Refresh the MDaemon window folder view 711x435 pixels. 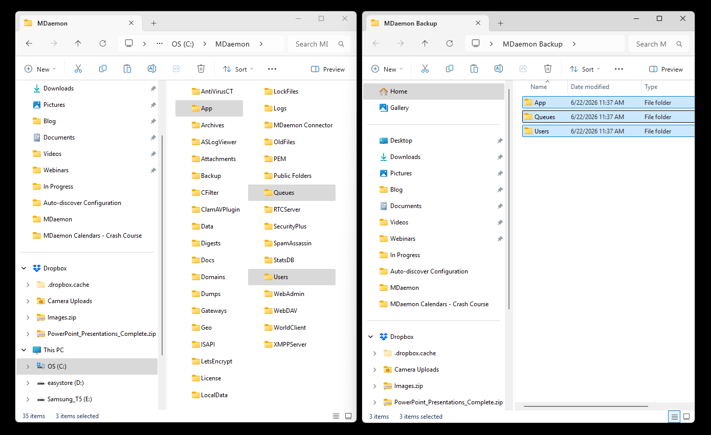103,44
